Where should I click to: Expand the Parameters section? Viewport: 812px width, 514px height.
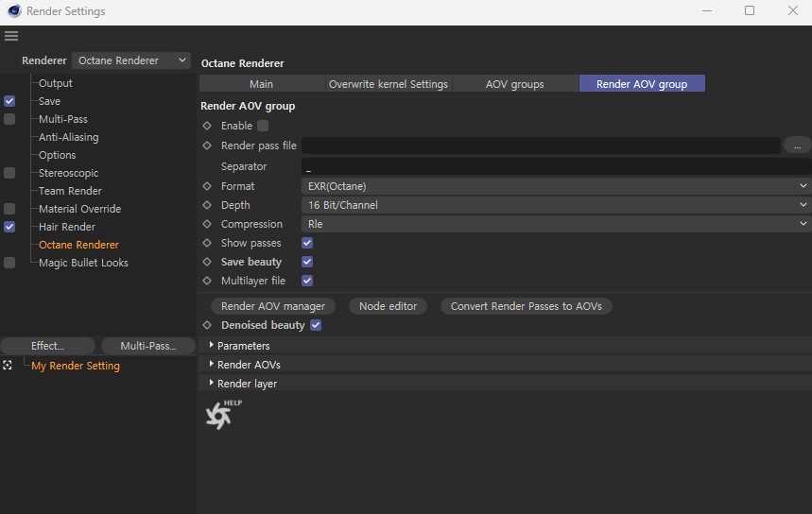[x=243, y=346]
